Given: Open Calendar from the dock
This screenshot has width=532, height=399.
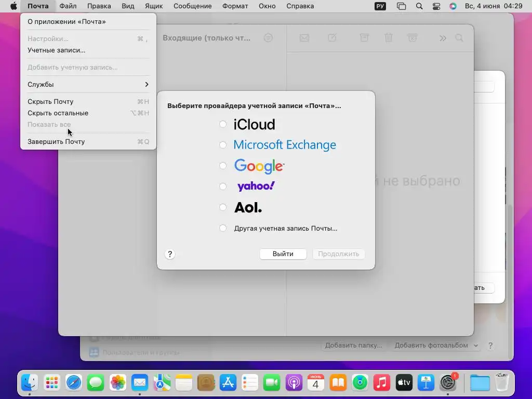Looking at the screenshot, I should point(316,383).
